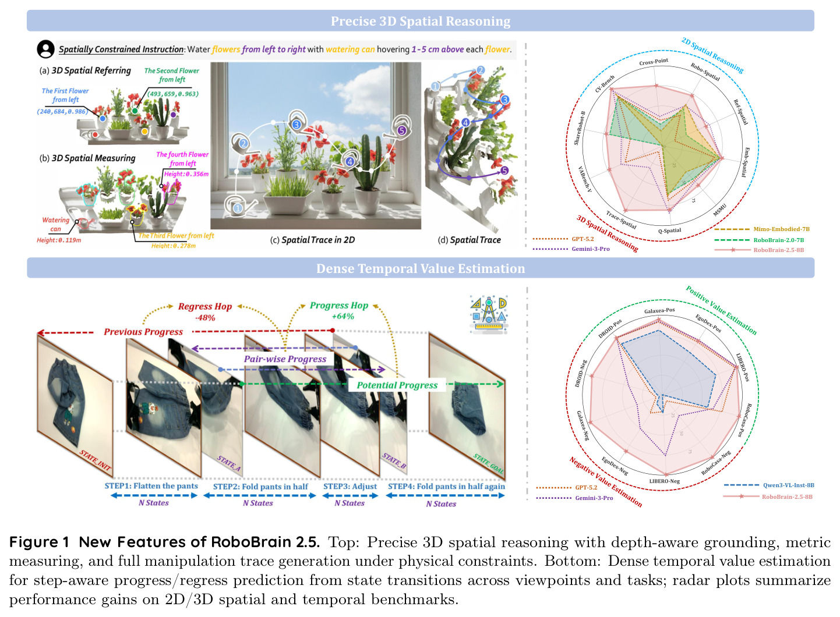Click 'N States' under STEP3: Adjust
840x617 pixels.
(x=350, y=503)
